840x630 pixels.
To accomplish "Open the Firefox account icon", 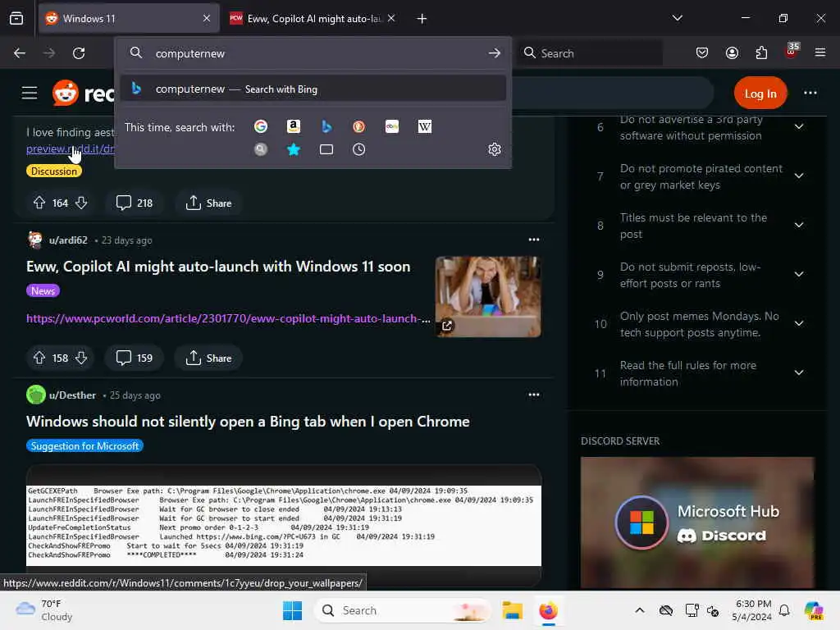I will click(732, 52).
